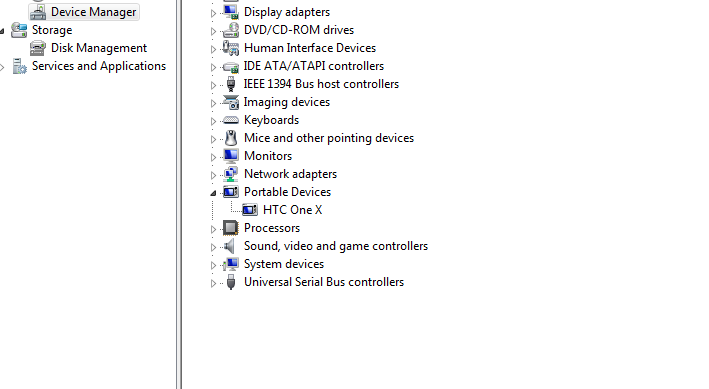Image resolution: width=709 pixels, height=389 pixels.
Task: Click the Mice and other pointing devices icon
Action: coord(231,138)
